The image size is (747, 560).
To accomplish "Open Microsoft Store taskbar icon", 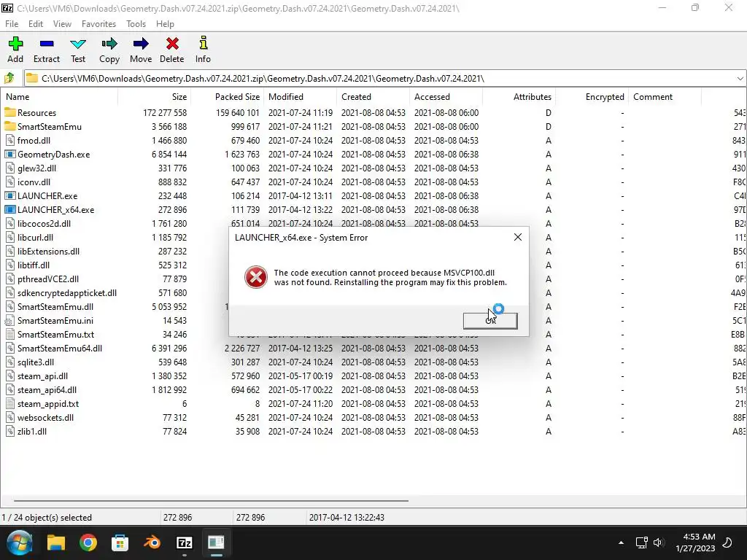I will coord(120,542).
